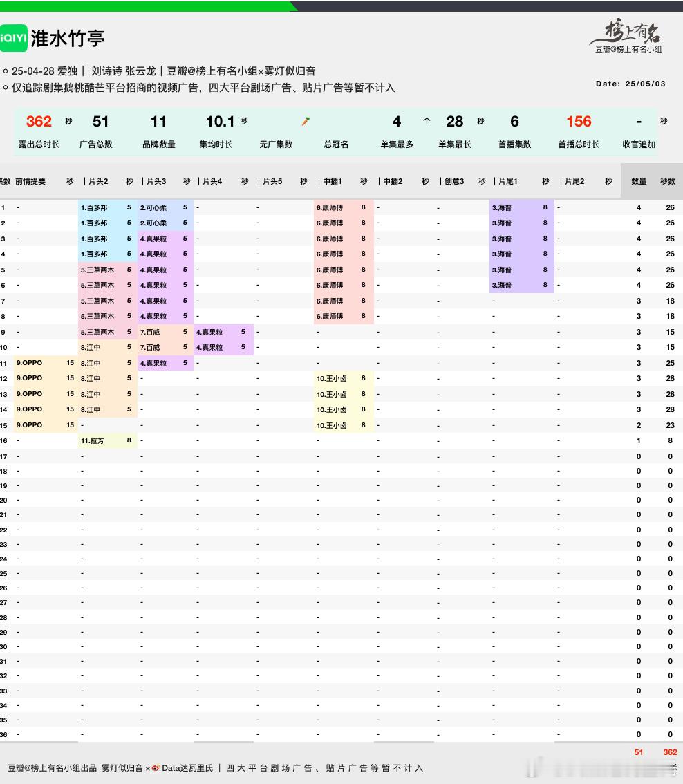The height and width of the screenshot is (784, 683).
Task: Click the 刘诗诗 张云龙 cast text
Action: coord(124,71)
